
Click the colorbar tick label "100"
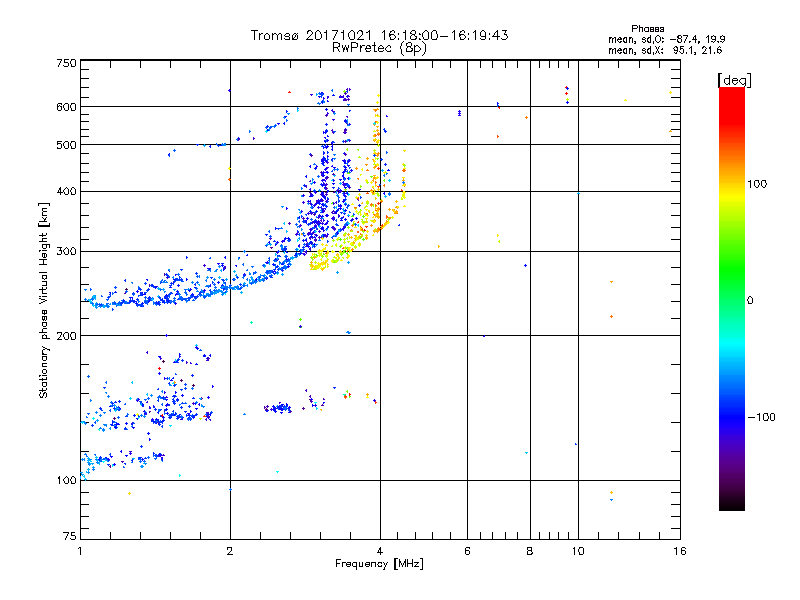757,184
